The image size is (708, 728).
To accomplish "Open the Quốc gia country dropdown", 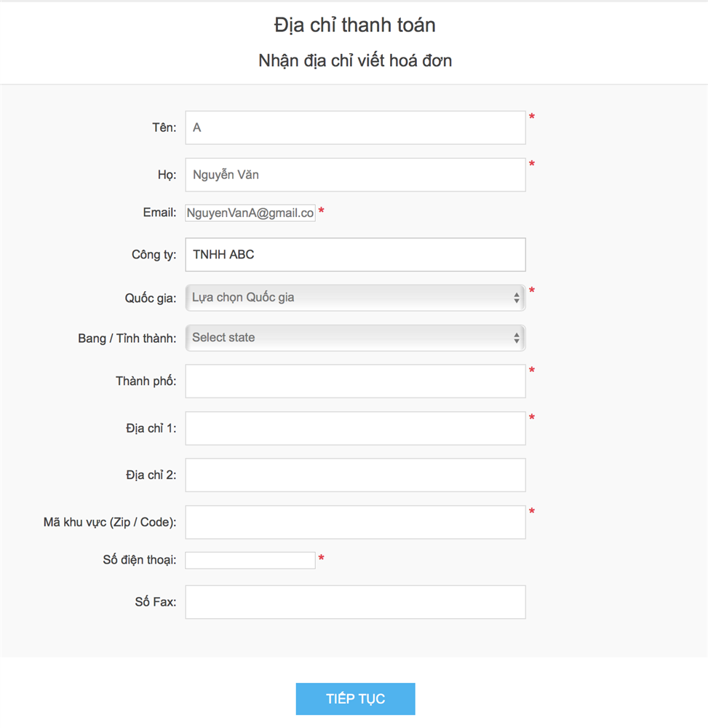I will tap(355, 297).
